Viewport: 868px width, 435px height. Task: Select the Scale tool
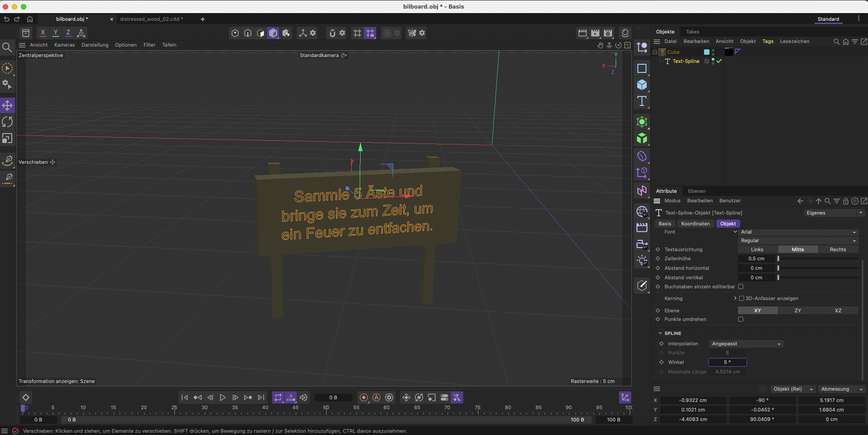tap(7, 139)
